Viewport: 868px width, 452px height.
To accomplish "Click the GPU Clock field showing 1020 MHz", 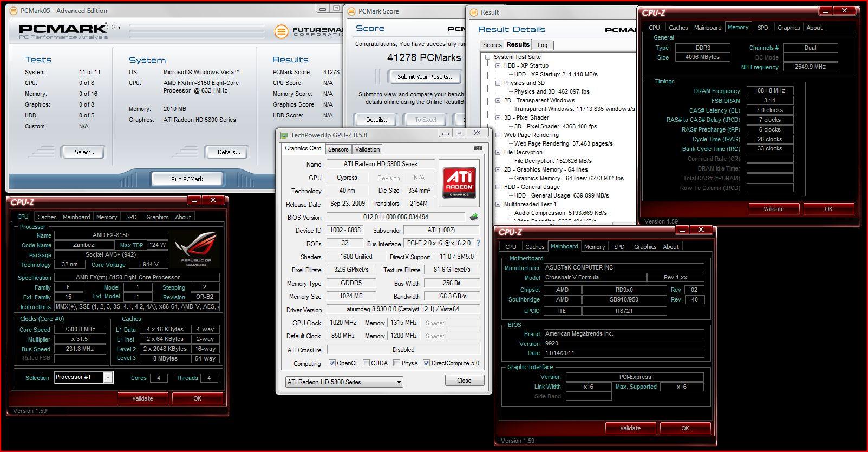I will pos(343,323).
